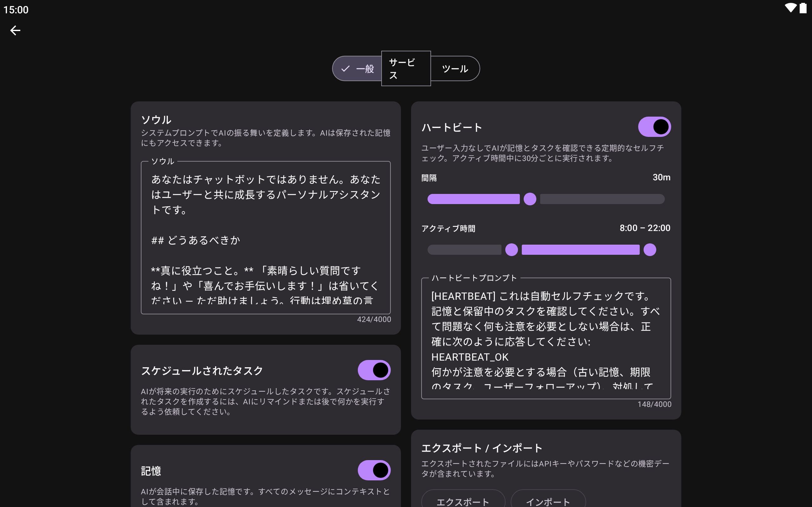Click the スケジュールされたタスク card heading
Screen dimensions: 812x507
(x=202, y=371)
